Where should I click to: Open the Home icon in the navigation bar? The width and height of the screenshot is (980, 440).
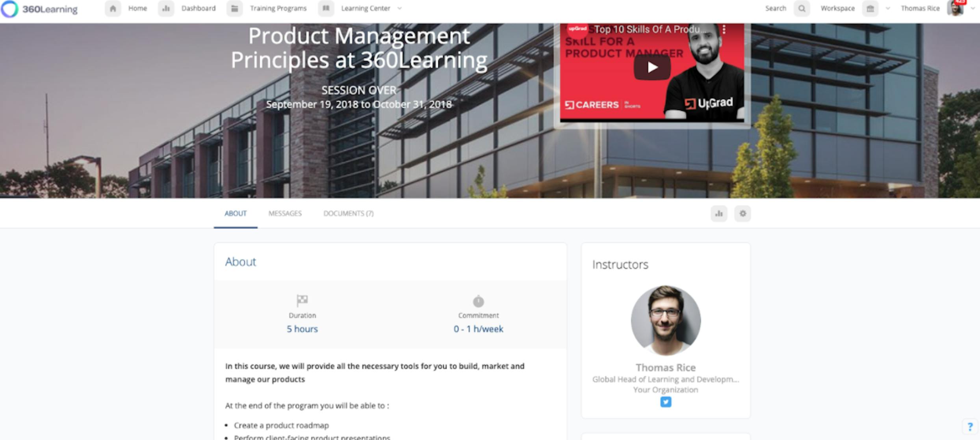point(113,8)
